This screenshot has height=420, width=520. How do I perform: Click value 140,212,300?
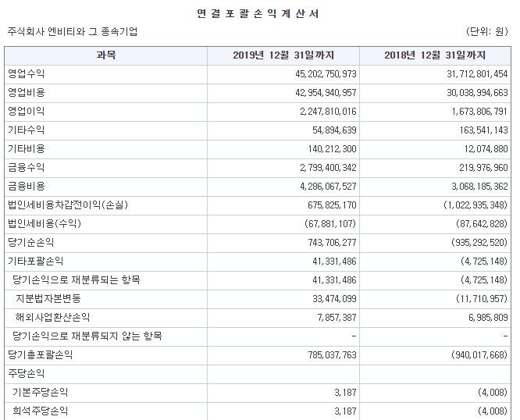coord(332,148)
